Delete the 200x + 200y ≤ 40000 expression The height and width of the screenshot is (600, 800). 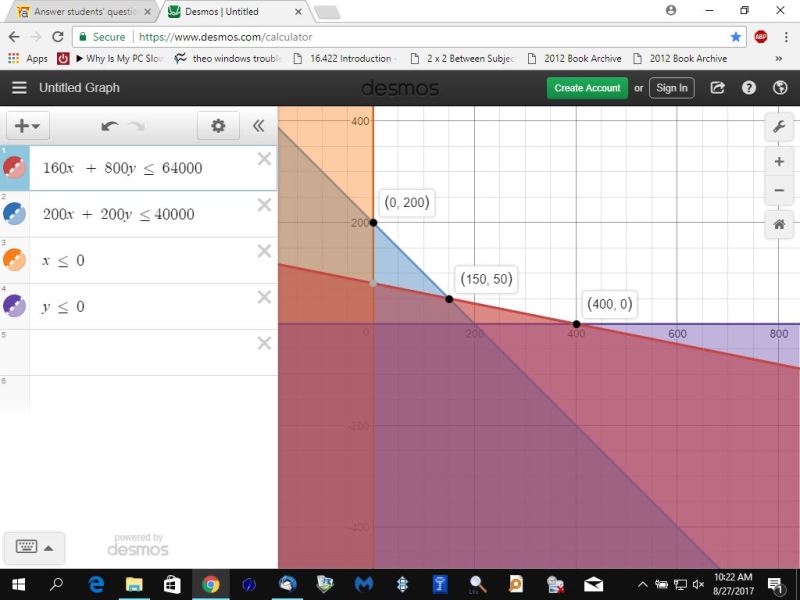pyautogui.click(x=264, y=205)
